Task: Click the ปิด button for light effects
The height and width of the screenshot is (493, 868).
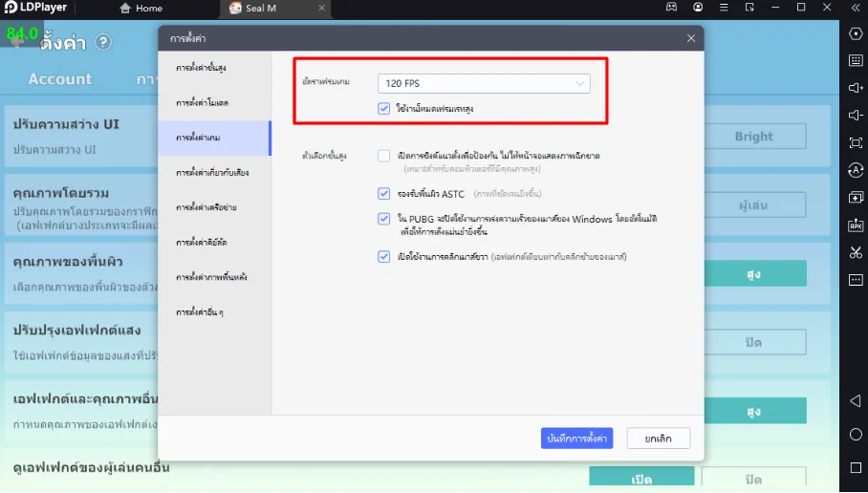Action: click(754, 342)
